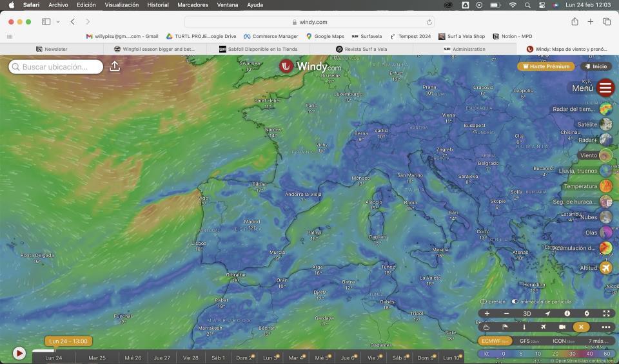The image size is (619, 364).
Task: Open macOS Control Center icon
Action: coord(542,5)
